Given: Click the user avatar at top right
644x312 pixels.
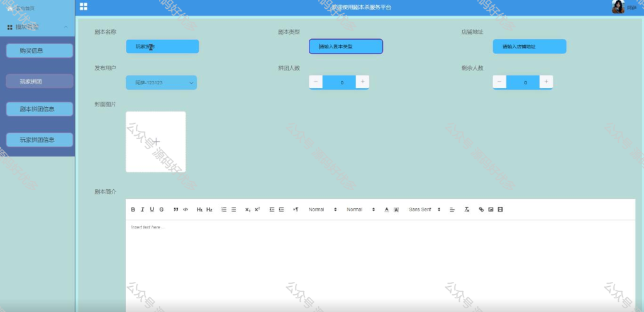Looking at the screenshot, I should tap(618, 7).
